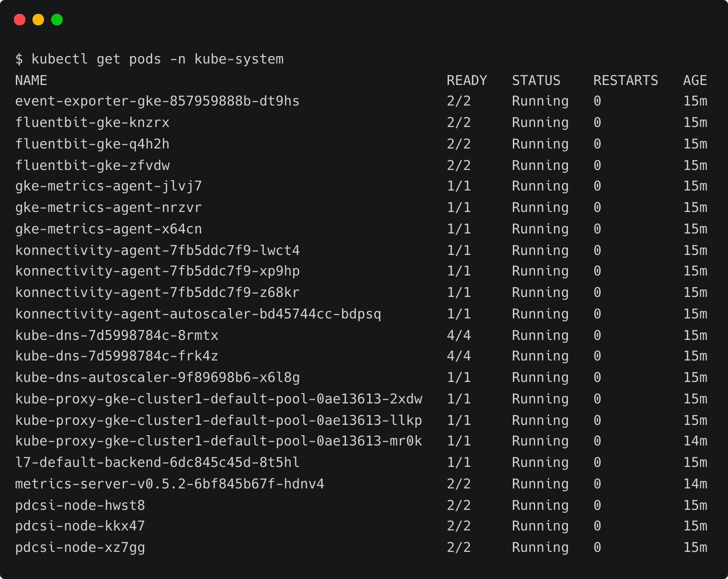This screenshot has width=728, height=579.
Task: Click the green maximize window button
Action: 57,20
